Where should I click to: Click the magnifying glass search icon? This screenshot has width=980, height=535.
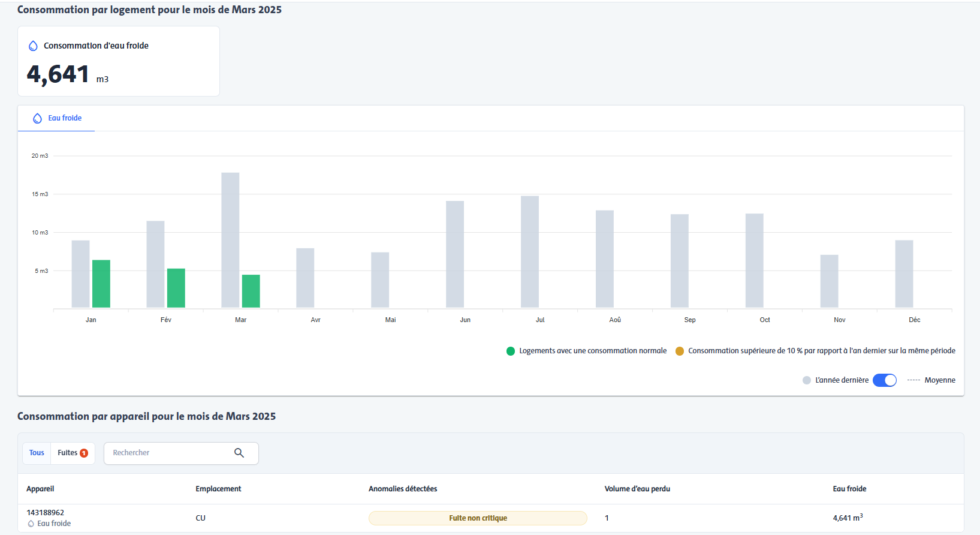[x=239, y=453]
